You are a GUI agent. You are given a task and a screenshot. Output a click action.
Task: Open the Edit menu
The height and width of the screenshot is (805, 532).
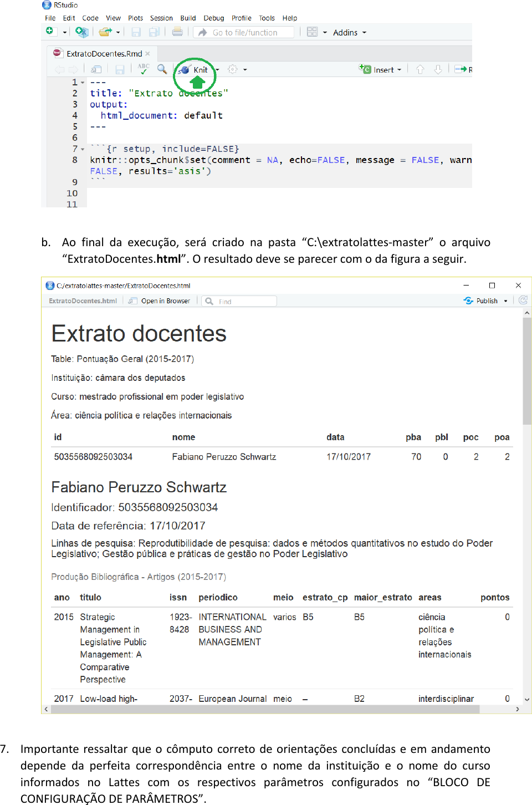[x=69, y=18]
